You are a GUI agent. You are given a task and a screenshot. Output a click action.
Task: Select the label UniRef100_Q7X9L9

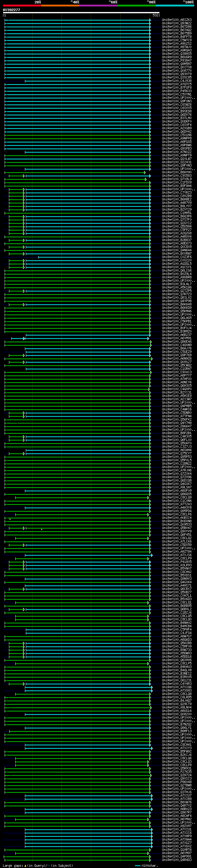tap(177, 179)
